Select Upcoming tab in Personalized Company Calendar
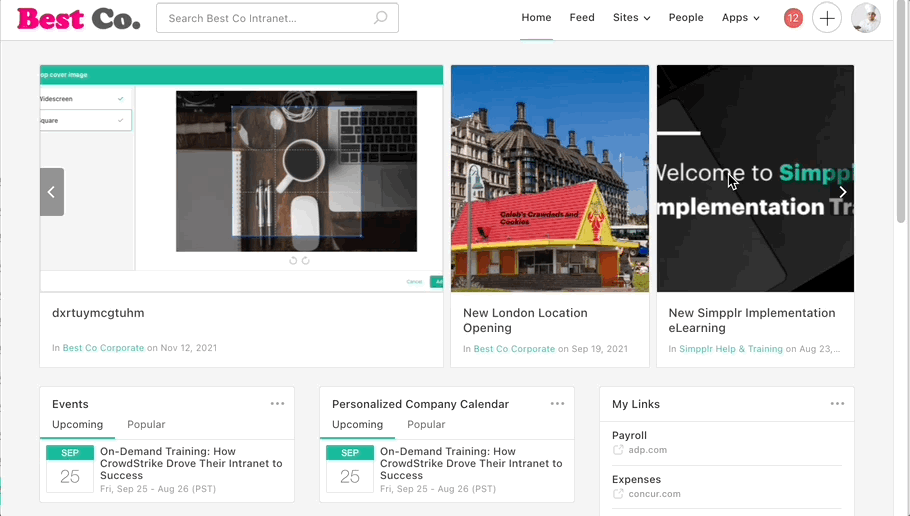The image size is (910, 516). point(358,425)
